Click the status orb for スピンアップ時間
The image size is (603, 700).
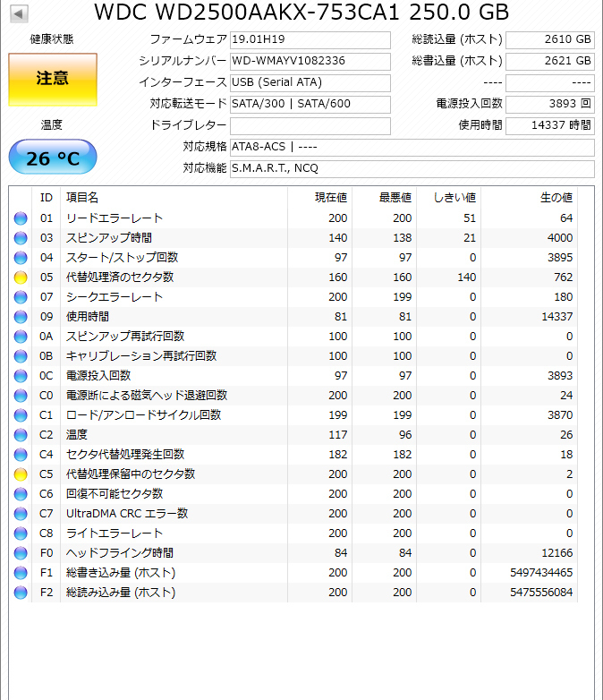click(21, 238)
